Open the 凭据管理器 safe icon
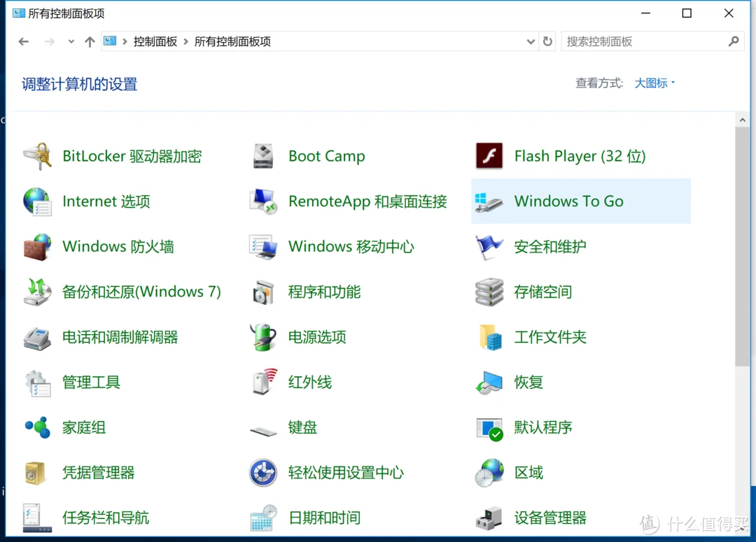The height and width of the screenshot is (542, 756). click(35, 473)
